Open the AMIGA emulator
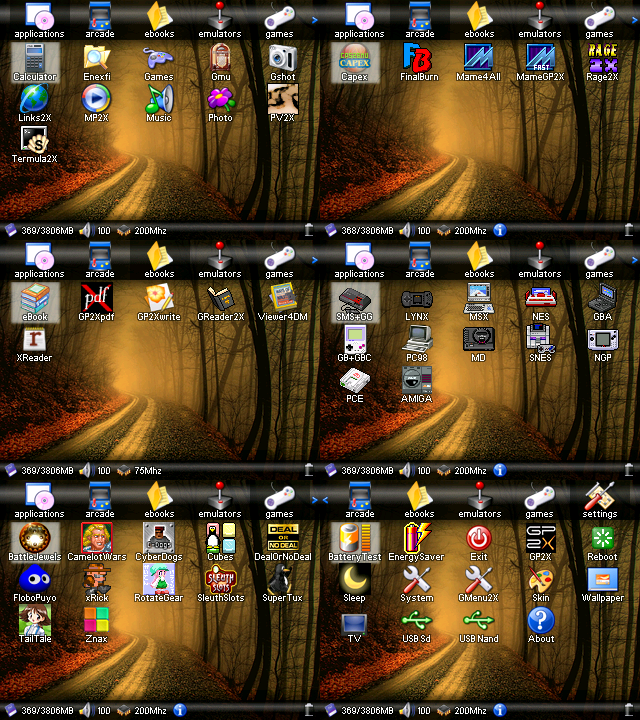This screenshot has height=720, width=640. 417,384
